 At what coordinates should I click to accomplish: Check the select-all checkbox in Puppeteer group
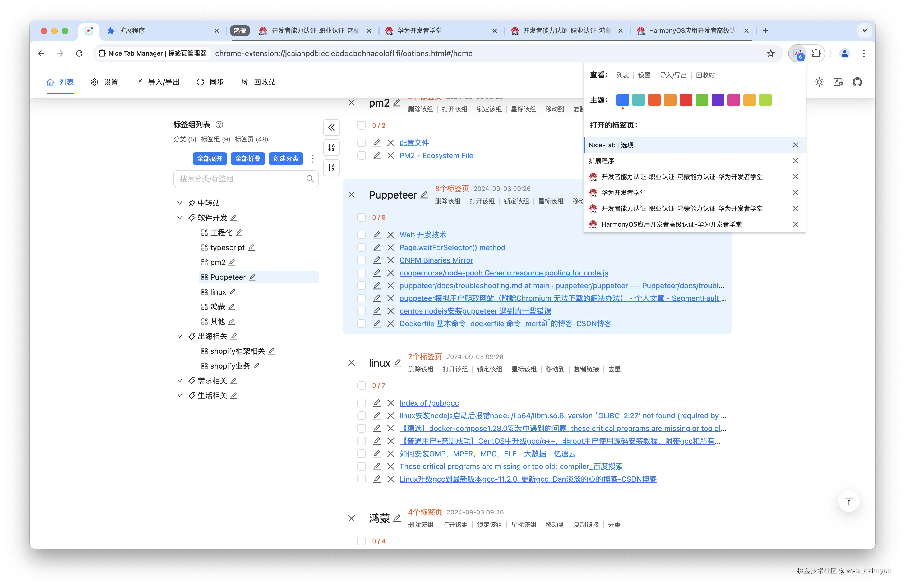(x=361, y=217)
